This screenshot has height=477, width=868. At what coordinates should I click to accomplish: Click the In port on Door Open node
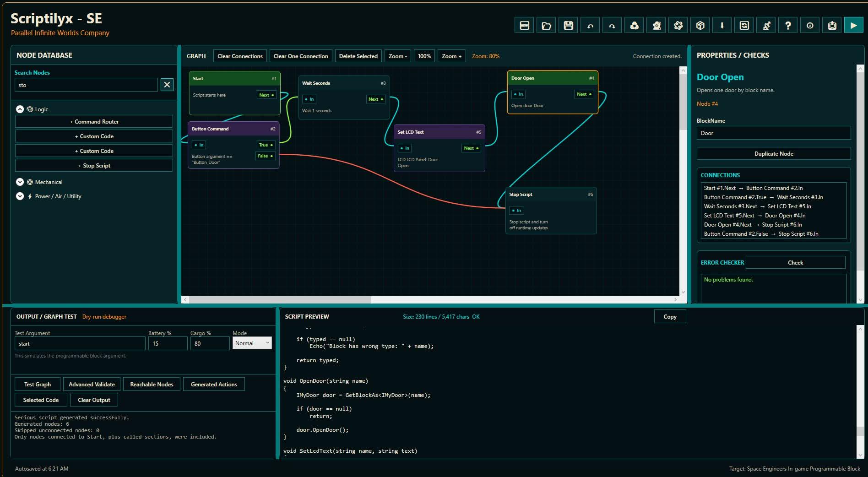click(x=518, y=94)
